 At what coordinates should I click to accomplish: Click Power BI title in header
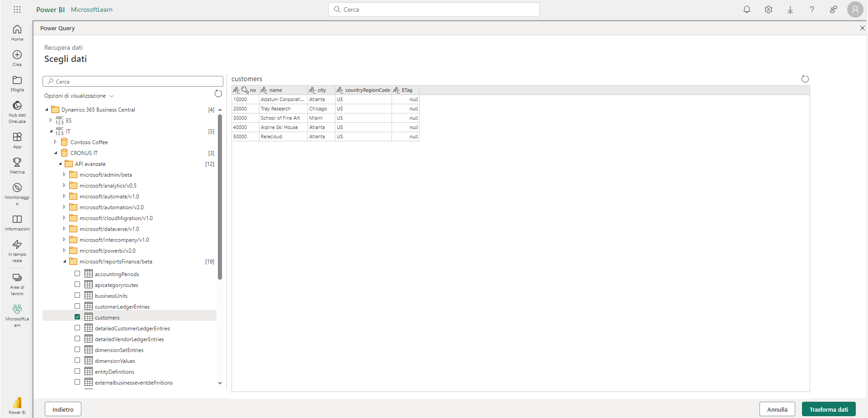(x=51, y=9)
